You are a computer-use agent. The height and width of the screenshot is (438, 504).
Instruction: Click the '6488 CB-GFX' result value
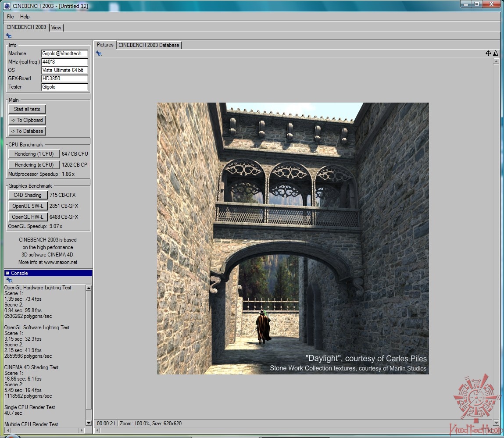[x=64, y=217]
